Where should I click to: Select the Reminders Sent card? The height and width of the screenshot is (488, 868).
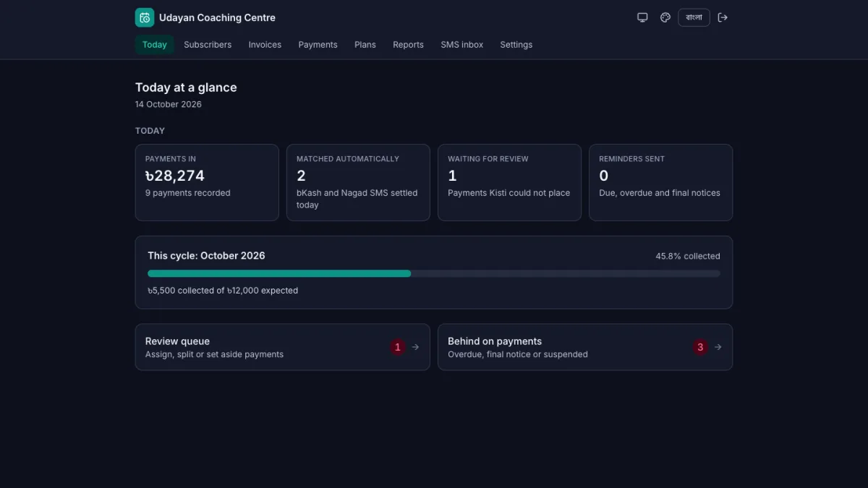click(x=660, y=182)
